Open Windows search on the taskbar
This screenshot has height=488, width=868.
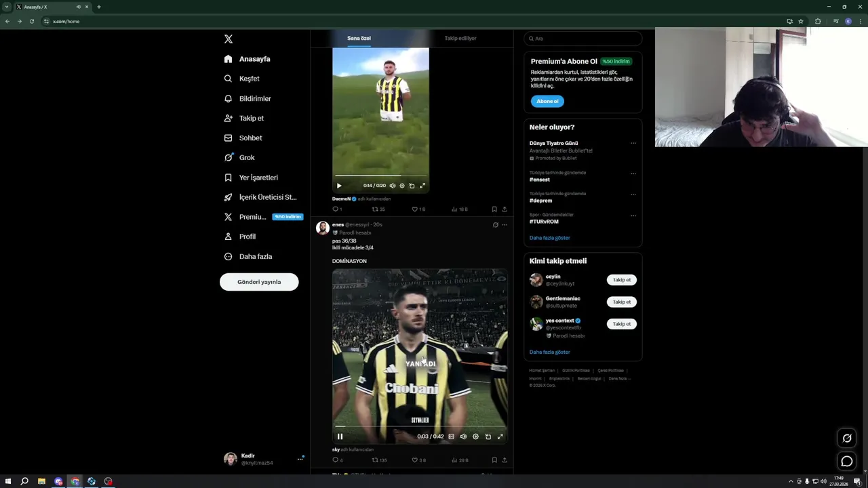coord(24,481)
